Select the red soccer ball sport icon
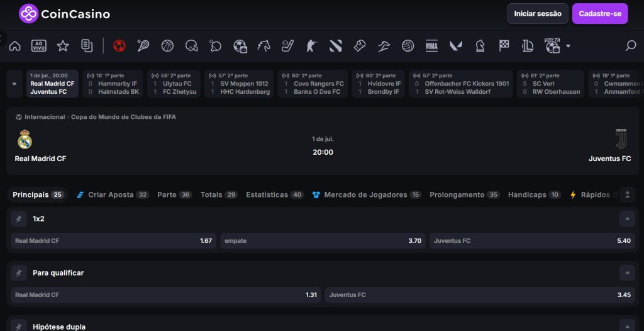The height and width of the screenshot is (331, 644). 119,46
